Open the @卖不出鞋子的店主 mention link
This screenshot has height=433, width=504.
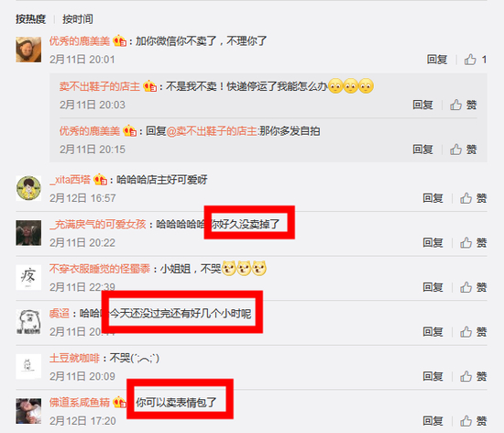(x=212, y=131)
